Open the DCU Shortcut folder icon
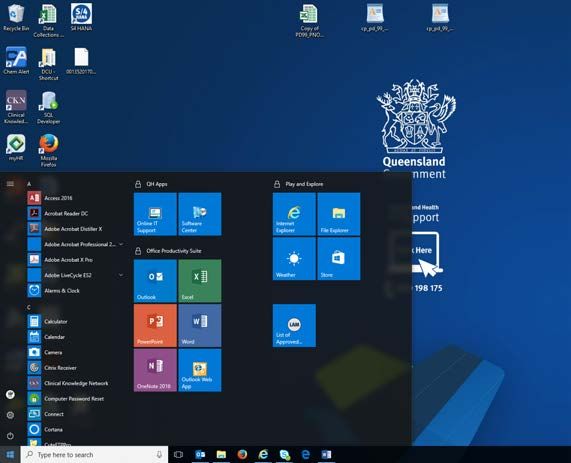The width and height of the screenshot is (571, 463). tap(48, 64)
